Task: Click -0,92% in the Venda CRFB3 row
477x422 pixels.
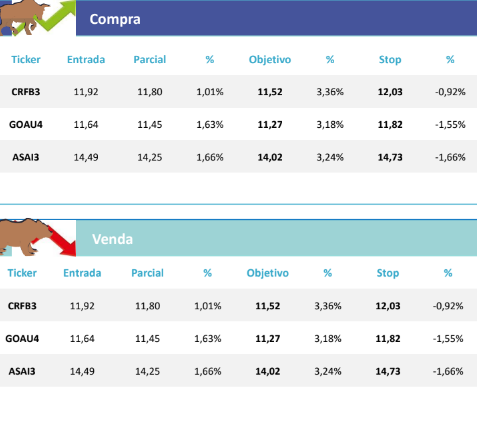Action: (x=448, y=306)
